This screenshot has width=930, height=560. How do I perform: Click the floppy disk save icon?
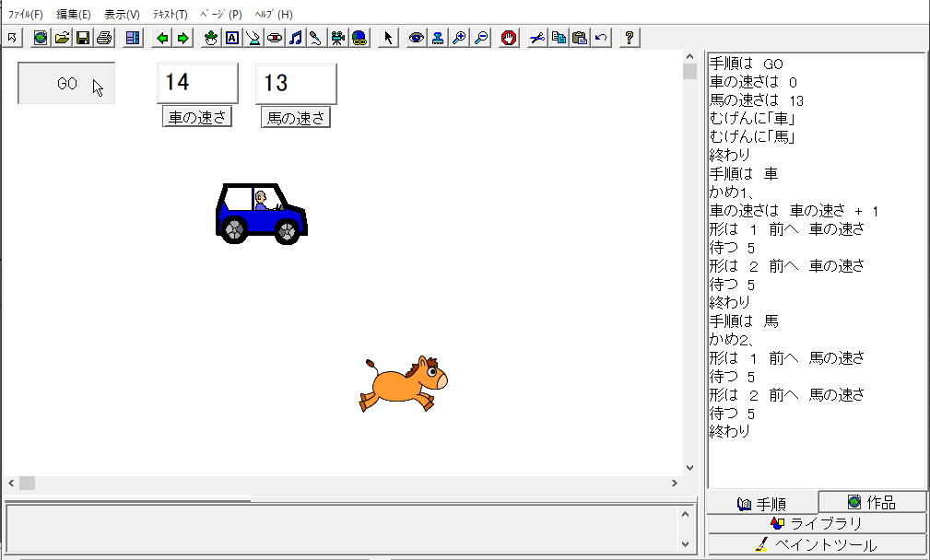point(83,38)
